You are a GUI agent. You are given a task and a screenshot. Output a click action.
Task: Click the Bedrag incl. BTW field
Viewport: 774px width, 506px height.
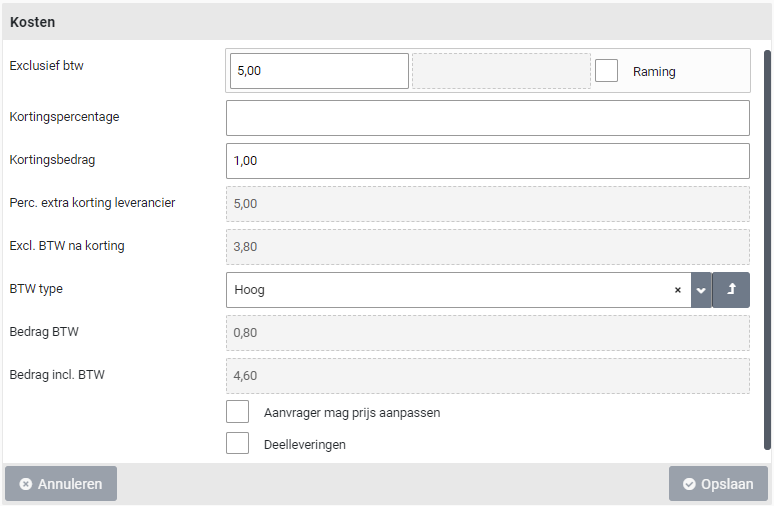coord(487,376)
